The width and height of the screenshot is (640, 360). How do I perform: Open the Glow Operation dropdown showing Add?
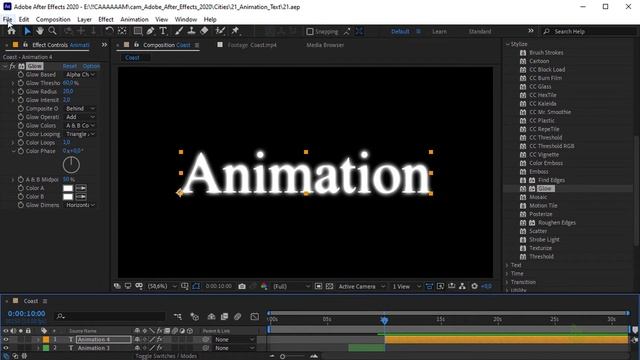tap(80, 117)
